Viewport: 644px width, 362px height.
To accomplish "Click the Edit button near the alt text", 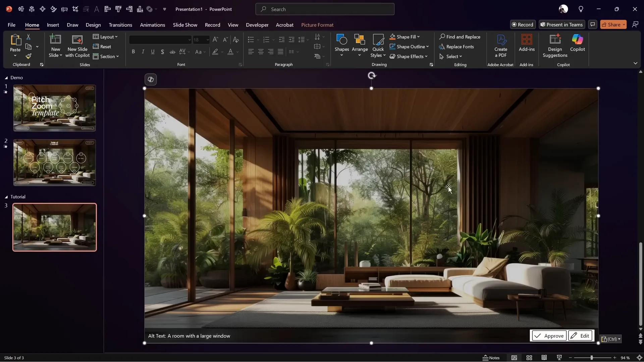I will point(581,336).
